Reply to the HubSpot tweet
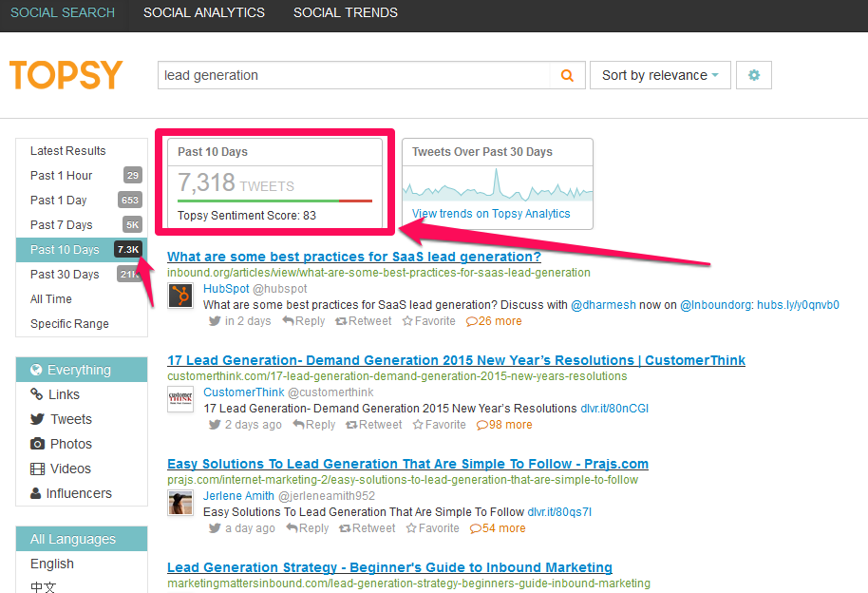 point(303,321)
